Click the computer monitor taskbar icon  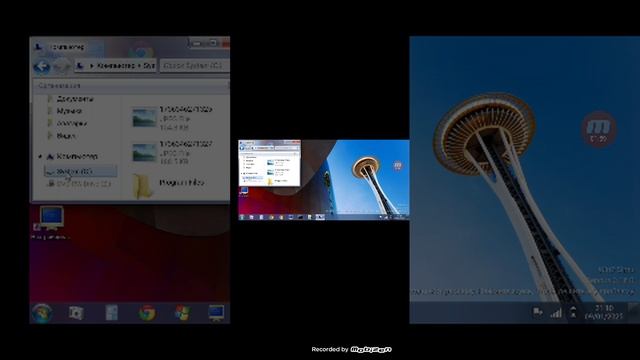216,313
